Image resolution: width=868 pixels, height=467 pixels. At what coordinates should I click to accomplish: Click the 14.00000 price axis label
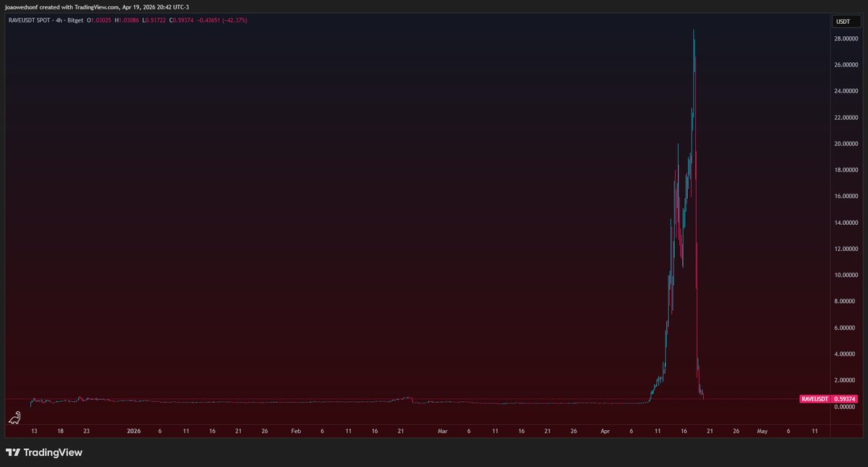(847, 223)
